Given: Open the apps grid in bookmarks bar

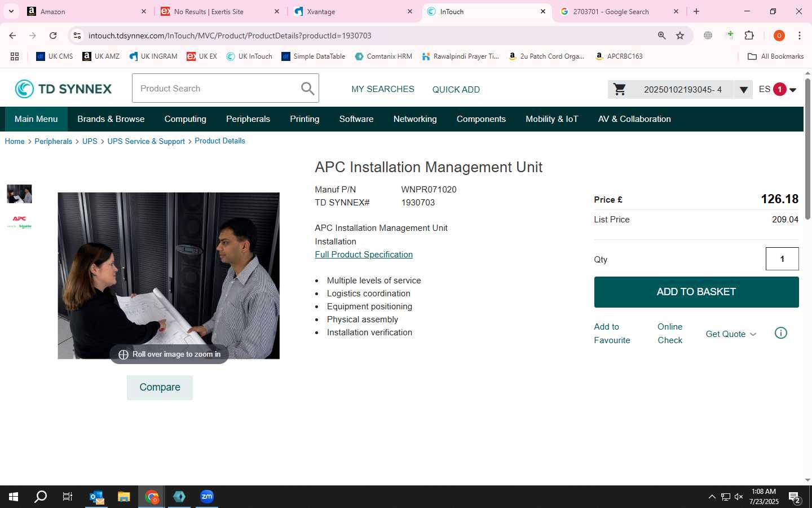Looking at the screenshot, I should (15, 56).
